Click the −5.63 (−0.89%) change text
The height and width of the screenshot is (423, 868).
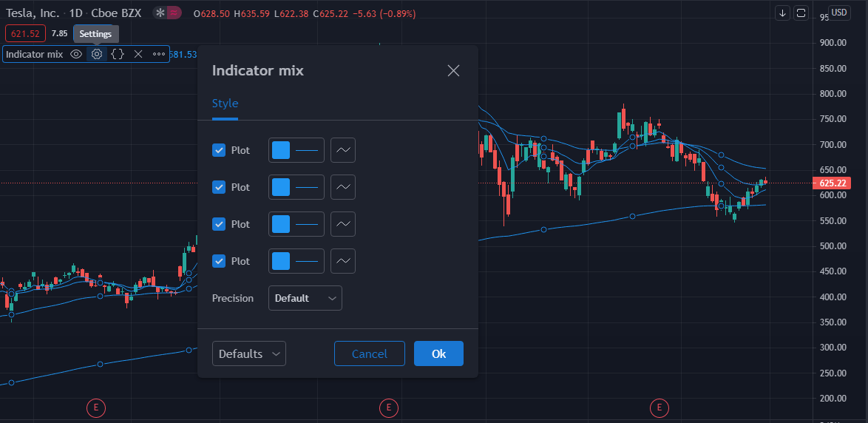383,13
